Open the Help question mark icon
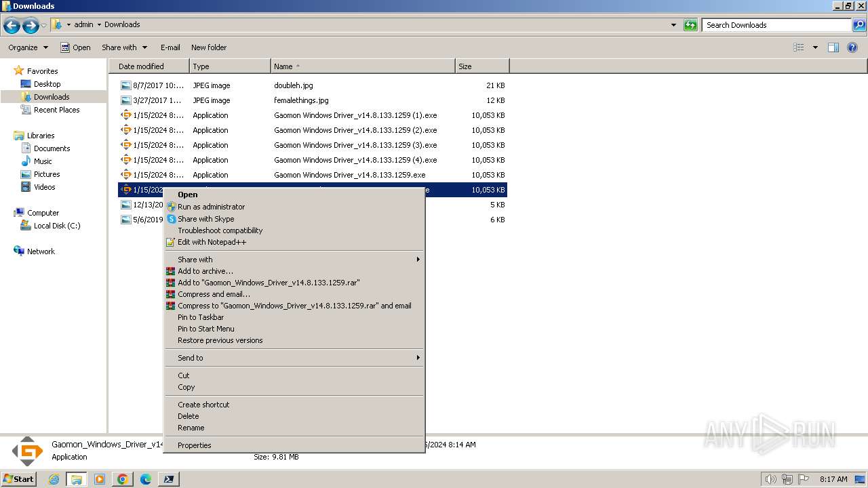 [x=852, y=47]
